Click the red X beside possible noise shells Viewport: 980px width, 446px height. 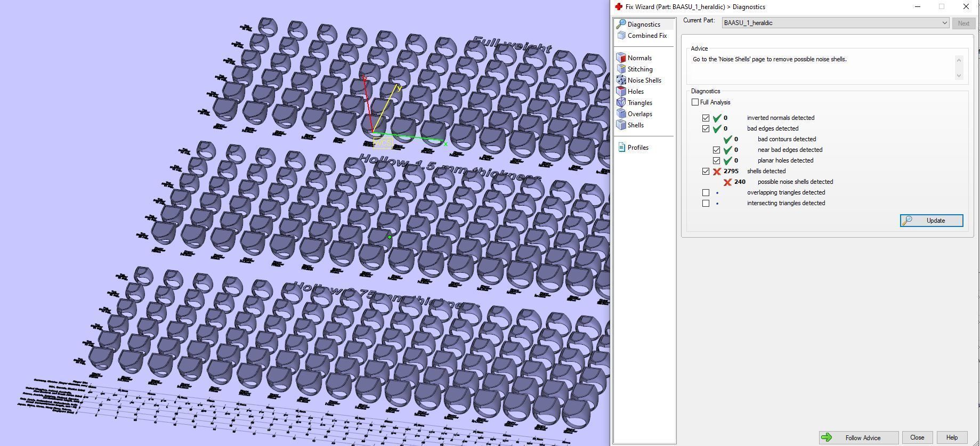pos(727,182)
